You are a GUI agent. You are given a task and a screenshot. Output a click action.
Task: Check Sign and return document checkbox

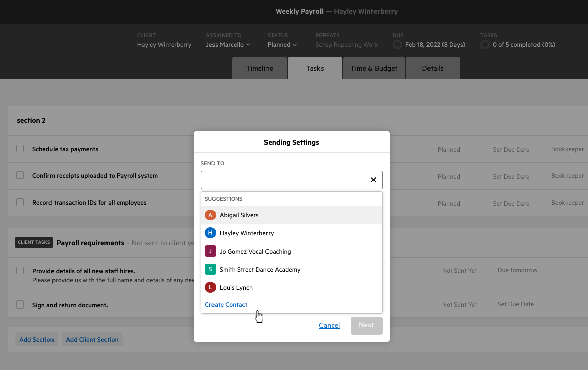20,304
